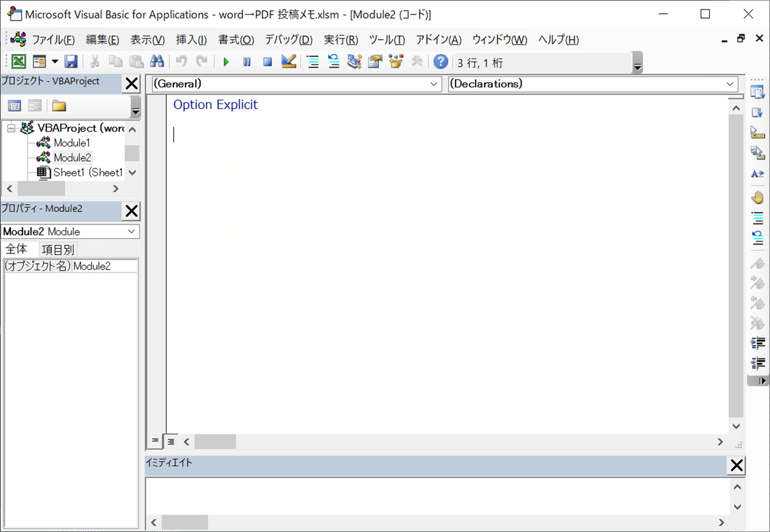Save the workbook with the floppy disk icon

71,62
